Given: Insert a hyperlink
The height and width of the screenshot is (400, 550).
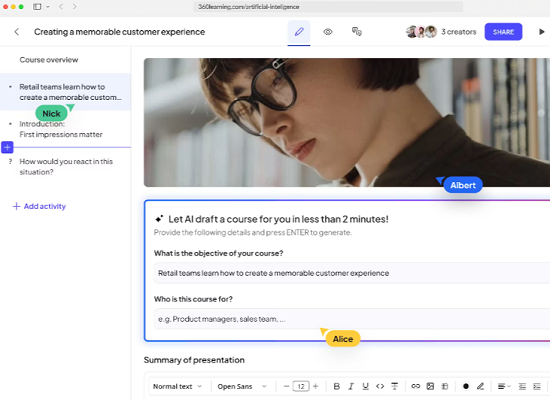Looking at the screenshot, I should 416,386.
